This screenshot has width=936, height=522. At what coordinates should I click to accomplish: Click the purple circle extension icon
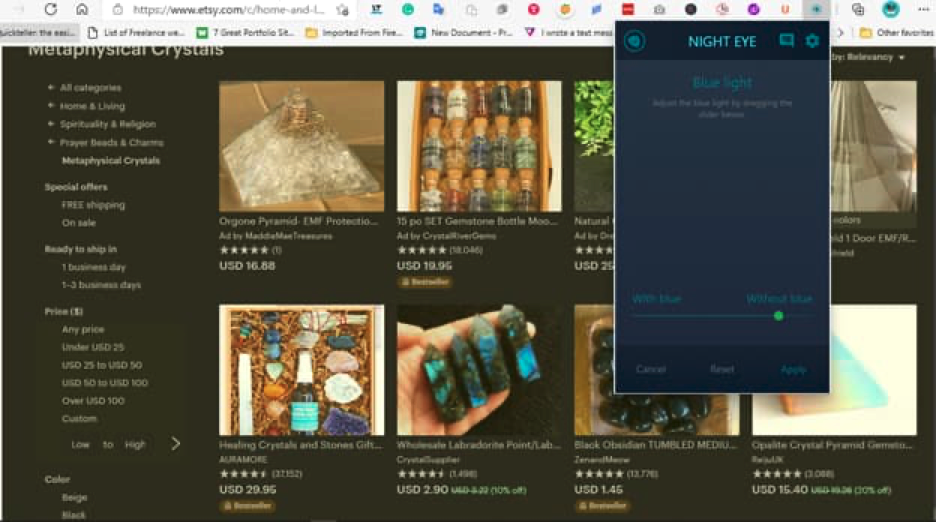click(x=753, y=9)
